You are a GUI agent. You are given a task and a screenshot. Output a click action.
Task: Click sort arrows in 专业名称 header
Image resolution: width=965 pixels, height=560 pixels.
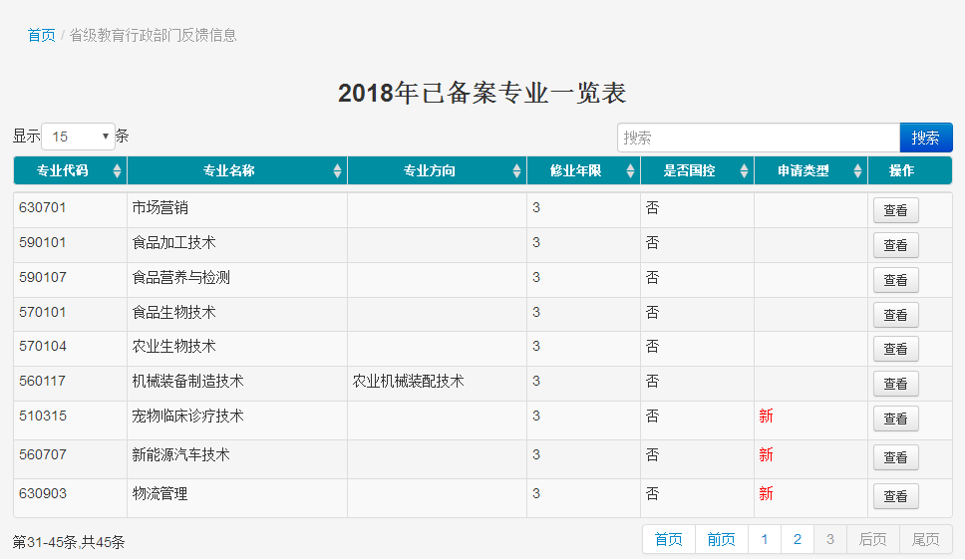click(x=338, y=171)
